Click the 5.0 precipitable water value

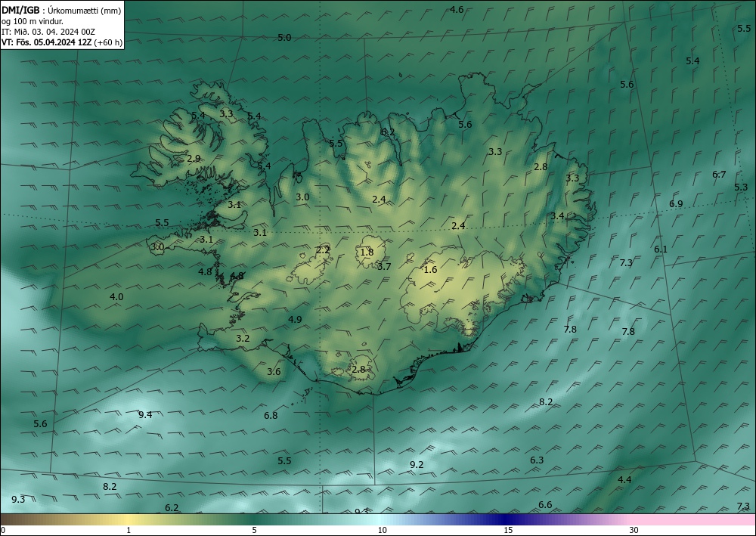[284, 38]
